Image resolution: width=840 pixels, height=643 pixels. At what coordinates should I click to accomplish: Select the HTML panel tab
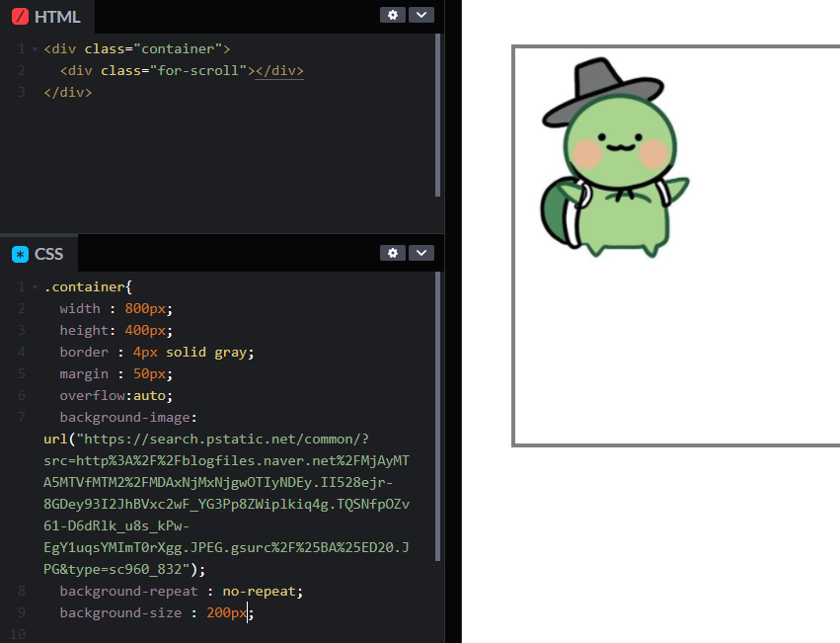[47, 17]
